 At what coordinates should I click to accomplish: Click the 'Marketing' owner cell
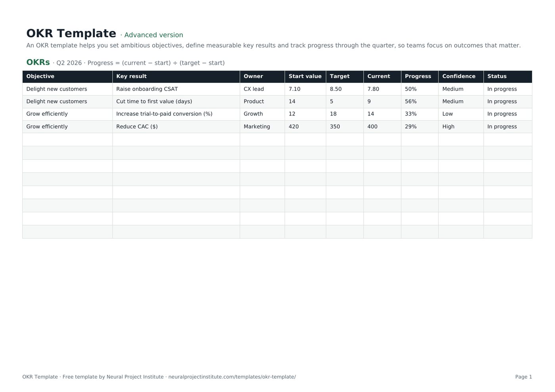(262, 127)
